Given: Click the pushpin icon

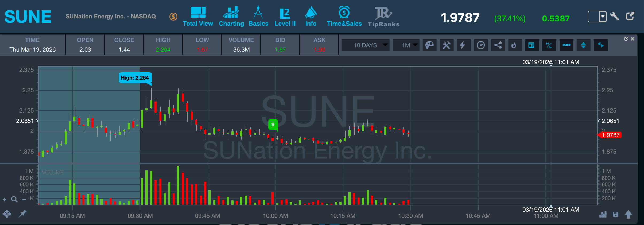Looking at the screenshot, I should 23,214.
